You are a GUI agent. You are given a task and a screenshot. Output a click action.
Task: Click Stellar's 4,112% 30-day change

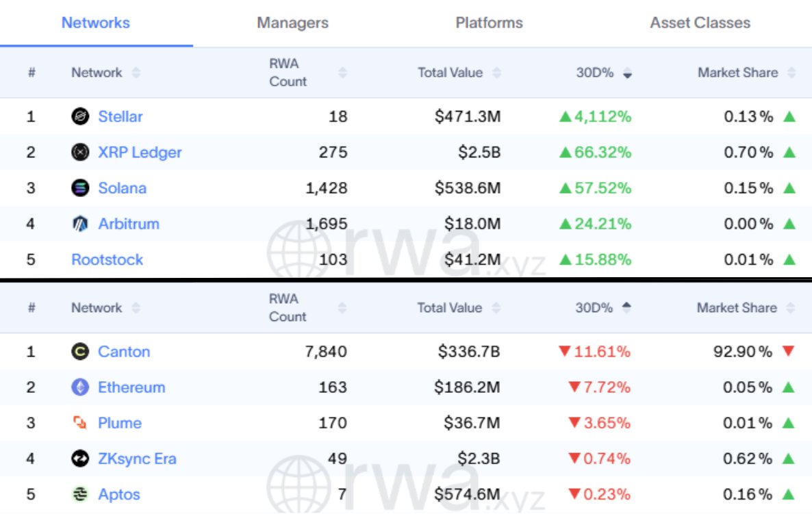596,116
